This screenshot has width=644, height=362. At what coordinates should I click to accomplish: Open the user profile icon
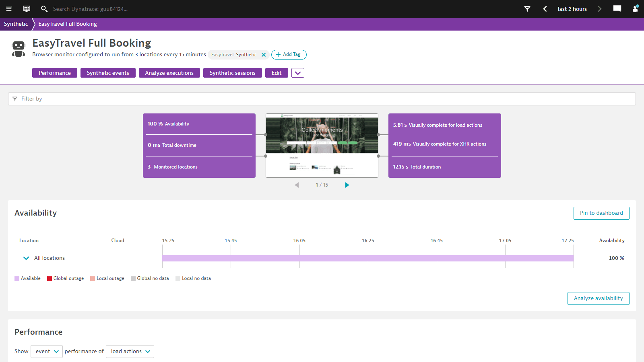(x=635, y=9)
